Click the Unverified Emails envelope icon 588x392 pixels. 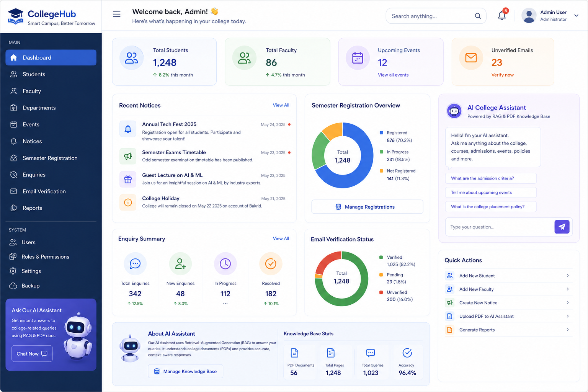pos(471,58)
